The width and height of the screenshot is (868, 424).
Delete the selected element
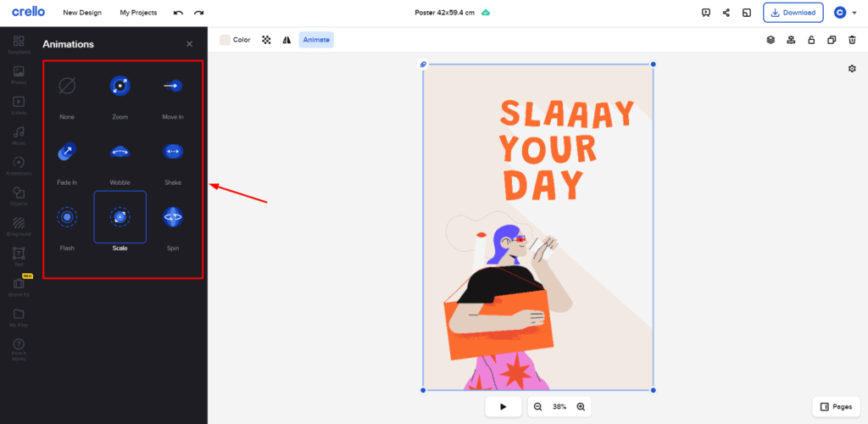tap(852, 40)
